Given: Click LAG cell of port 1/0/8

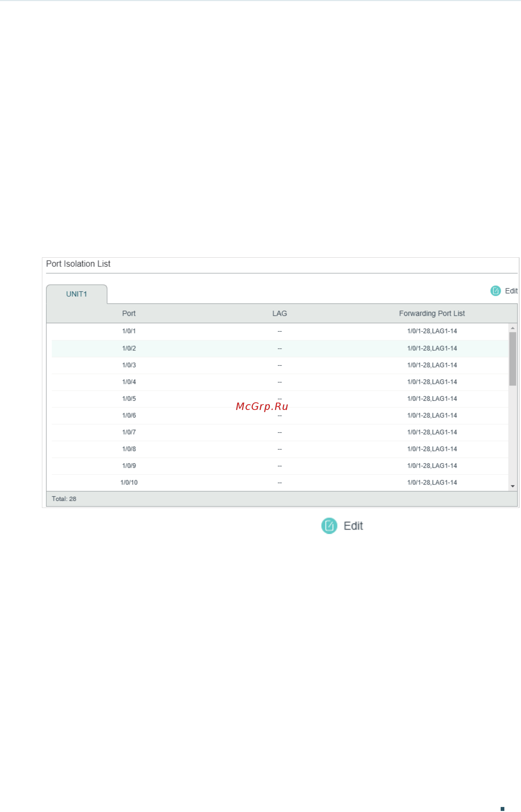Looking at the screenshot, I should [x=280, y=449].
